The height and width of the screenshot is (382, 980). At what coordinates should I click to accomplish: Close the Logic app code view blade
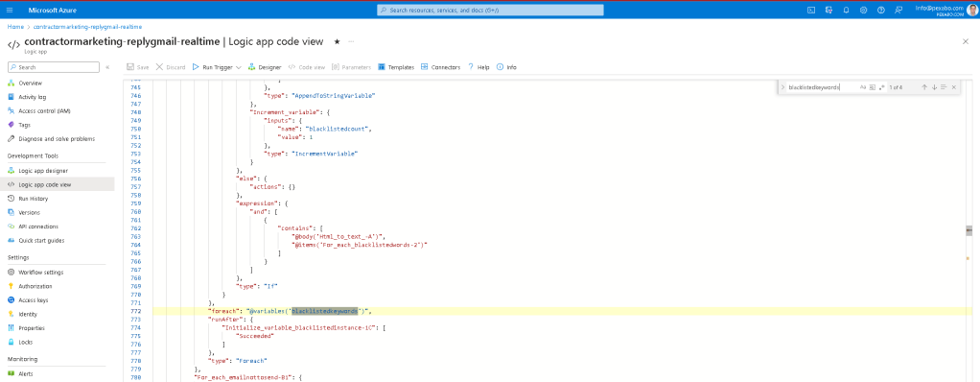[966, 41]
